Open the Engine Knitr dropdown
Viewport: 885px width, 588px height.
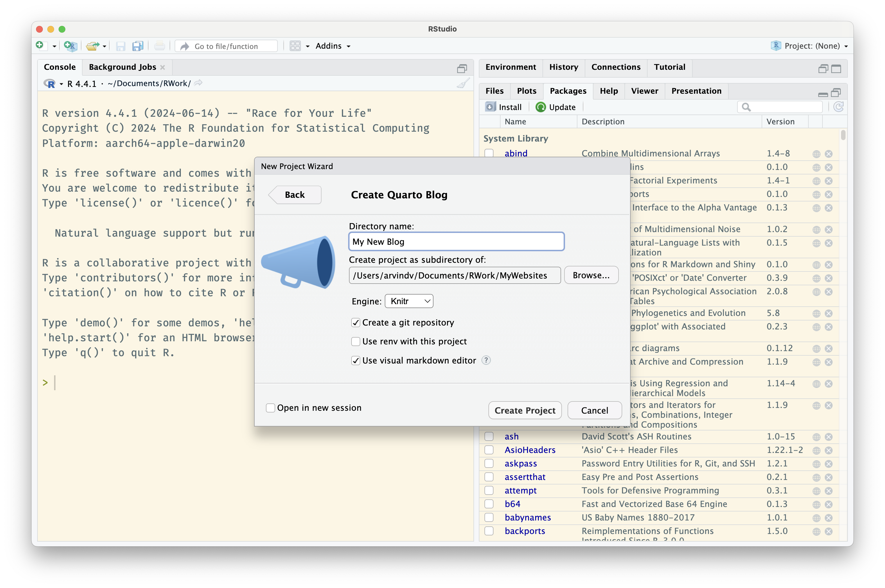pos(409,301)
